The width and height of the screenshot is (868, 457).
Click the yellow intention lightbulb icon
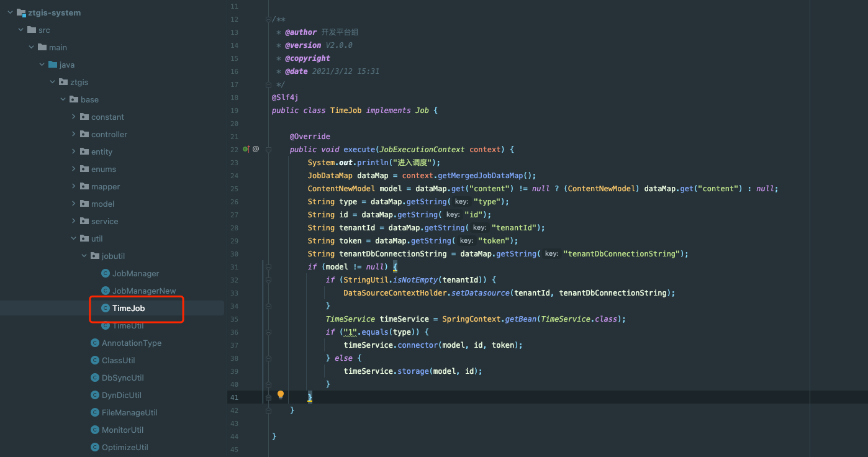(x=281, y=395)
